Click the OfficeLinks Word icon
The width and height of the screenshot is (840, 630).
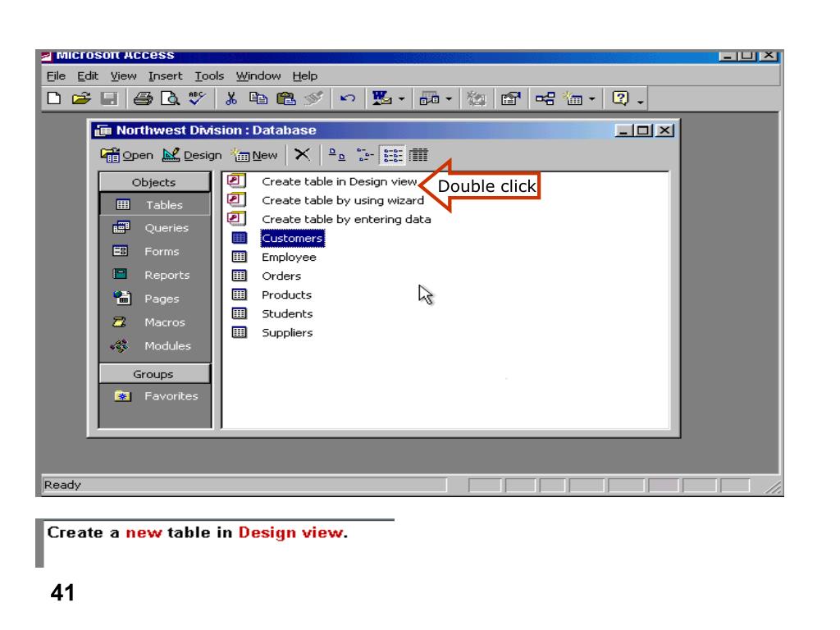click(381, 98)
